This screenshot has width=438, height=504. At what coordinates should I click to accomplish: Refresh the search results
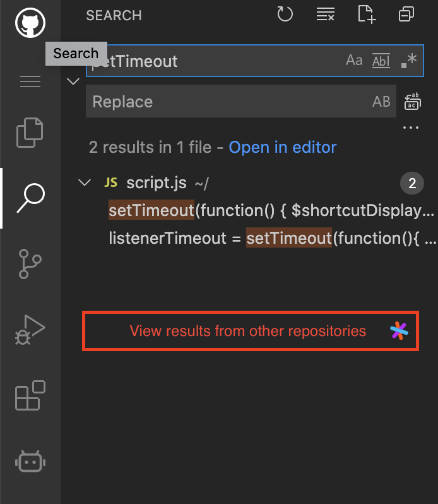285,15
